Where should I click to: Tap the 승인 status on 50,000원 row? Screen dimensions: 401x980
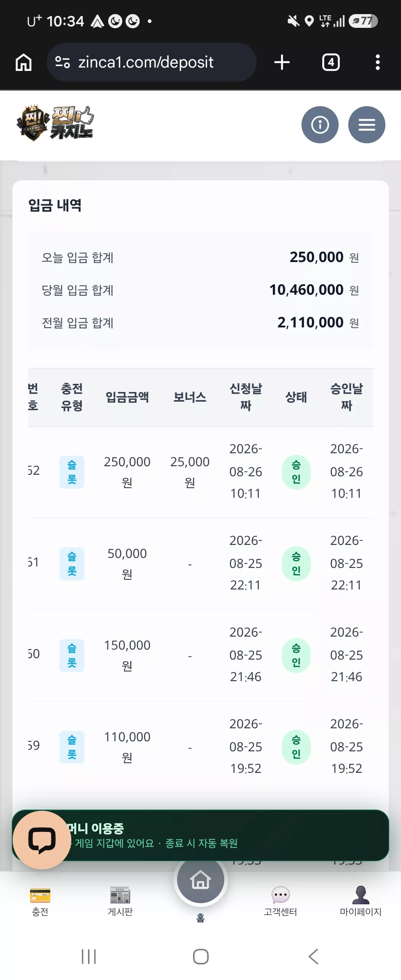click(296, 564)
